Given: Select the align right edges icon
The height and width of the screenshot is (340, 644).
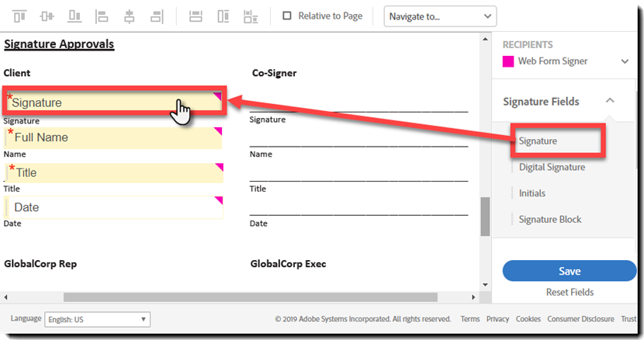Looking at the screenshot, I should [157, 16].
